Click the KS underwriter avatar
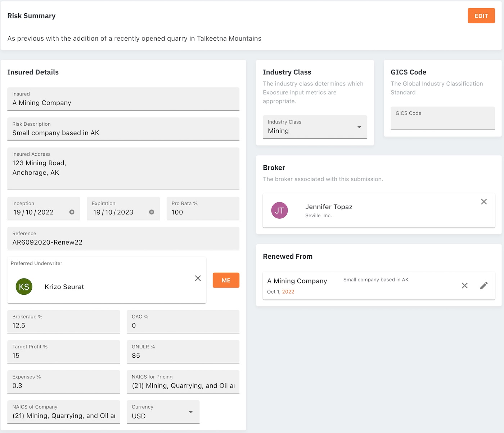Viewport: 504px width, 433px height. (24, 287)
